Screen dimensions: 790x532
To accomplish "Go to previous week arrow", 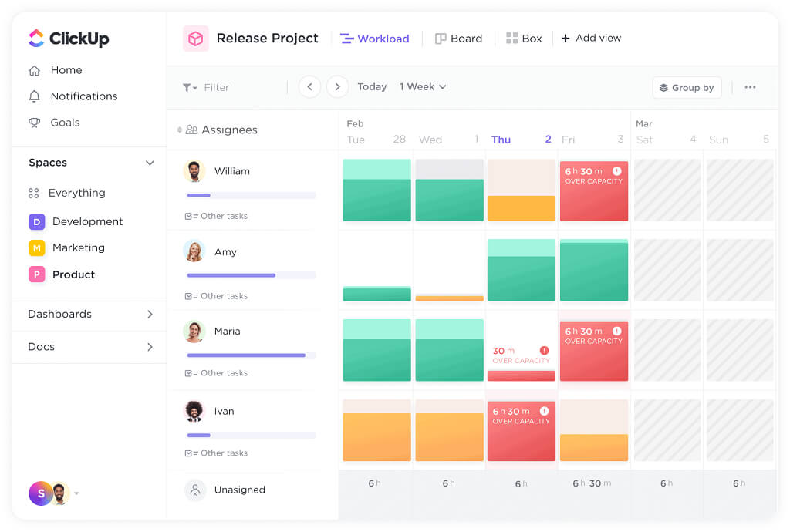I will point(309,87).
